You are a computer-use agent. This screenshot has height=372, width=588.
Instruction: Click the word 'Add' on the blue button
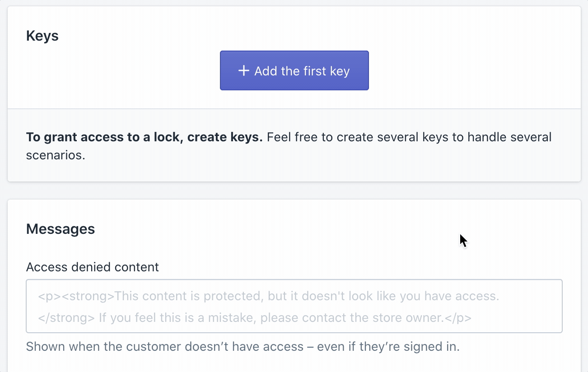[x=265, y=71]
